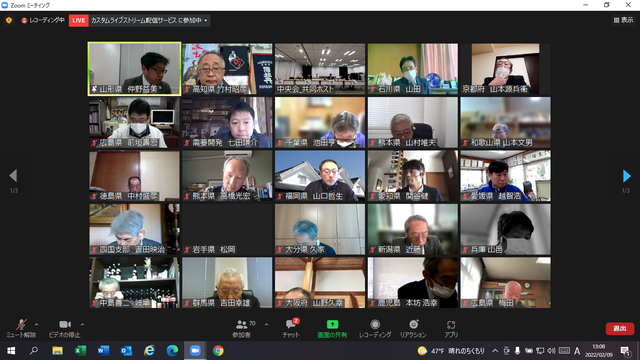Screen dimensions: 640x360
Task: Open taskbar clock 13:08 calendar
Action: [599, 351]
